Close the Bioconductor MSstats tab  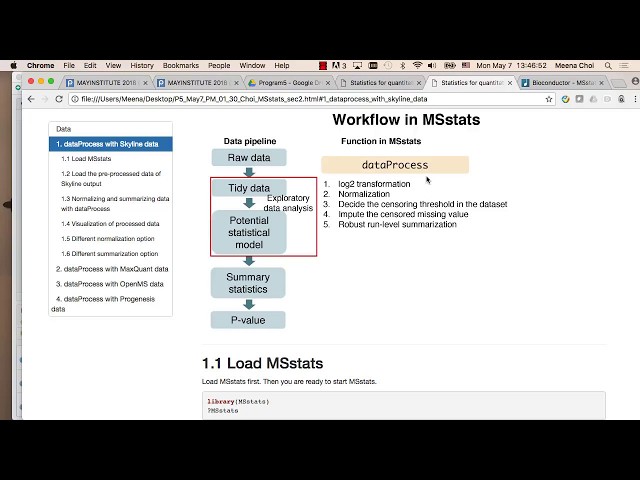click(x=601, y=83)
